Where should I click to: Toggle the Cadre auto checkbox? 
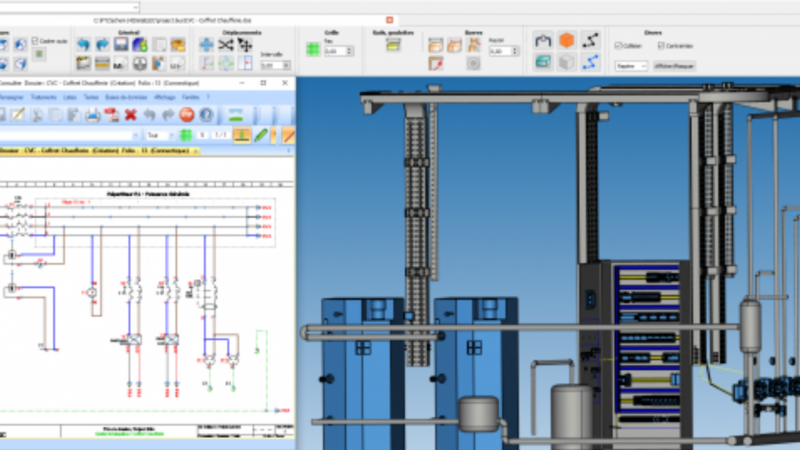tap(35, 41)
